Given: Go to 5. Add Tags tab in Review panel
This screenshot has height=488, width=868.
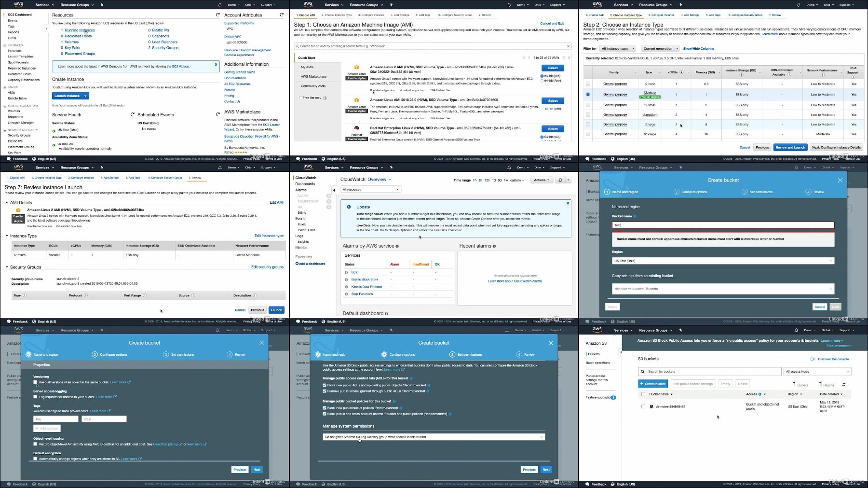Looking at the screenshot, I should 134,178.
